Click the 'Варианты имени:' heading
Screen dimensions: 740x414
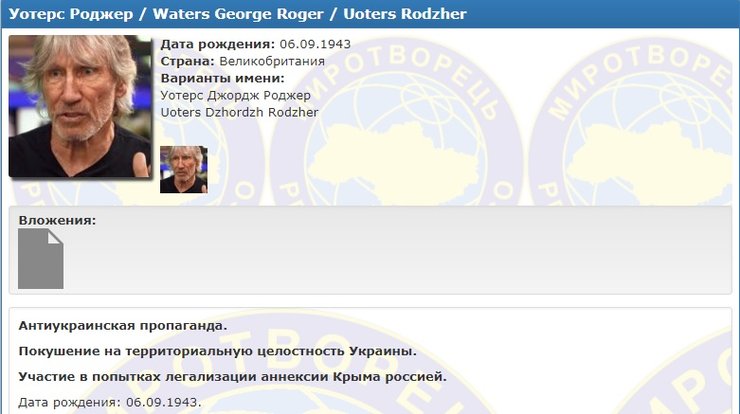(222, 78)
